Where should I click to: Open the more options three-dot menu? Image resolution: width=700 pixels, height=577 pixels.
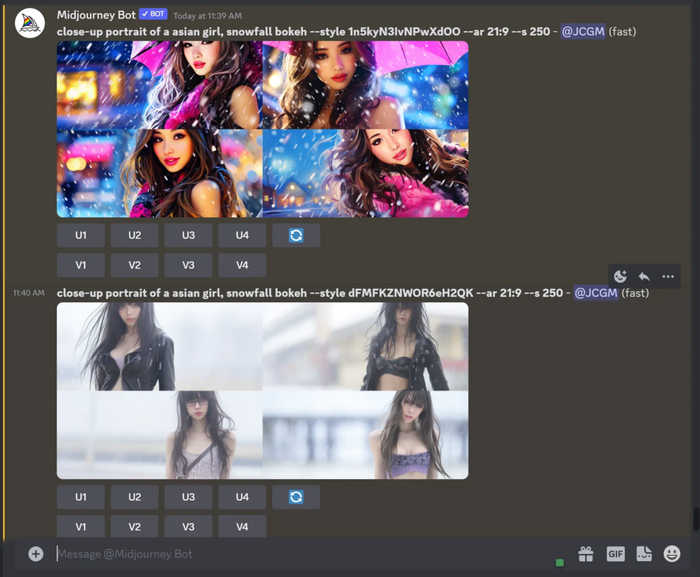pos(668,276)
